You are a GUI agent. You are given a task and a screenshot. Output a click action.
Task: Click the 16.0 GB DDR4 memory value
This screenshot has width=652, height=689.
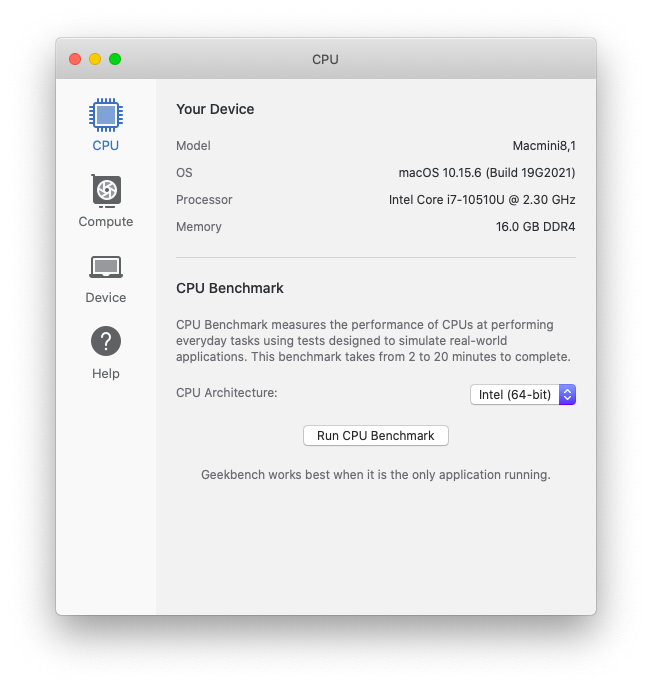[536, 227]
